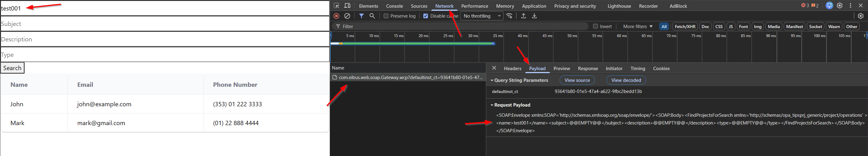Enable the Preserve log checkbox
868x156 pixels.
coord(386,16)
